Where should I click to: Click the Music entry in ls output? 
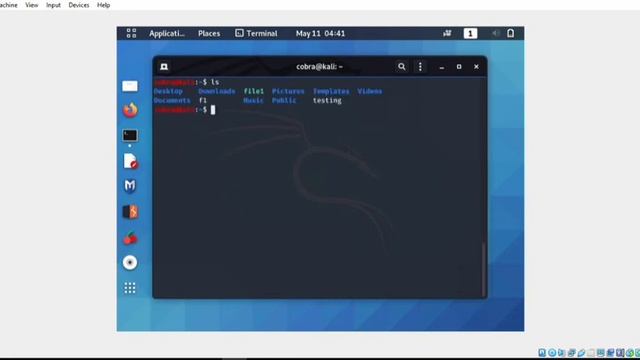tap(253, 100)
